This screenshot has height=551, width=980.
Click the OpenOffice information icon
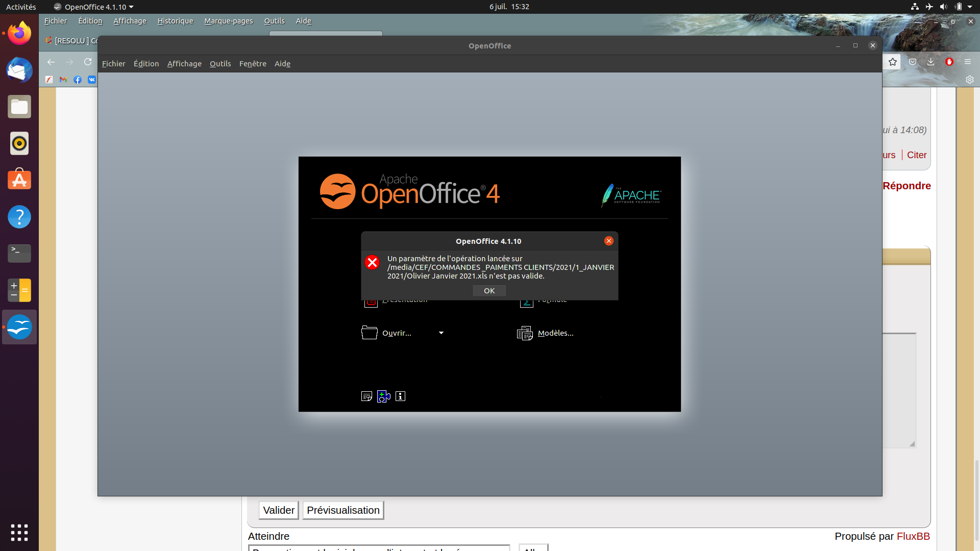click(x=400, y=396)
